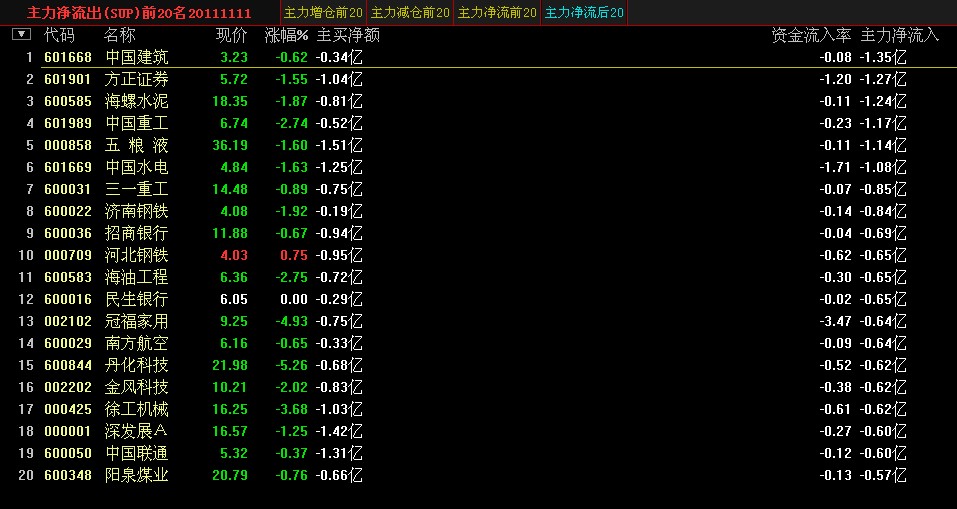Image resolution: width=957 pixels, height=509 pixels.
Task: Select stock 五粮液 in the list
Action: 137,145
